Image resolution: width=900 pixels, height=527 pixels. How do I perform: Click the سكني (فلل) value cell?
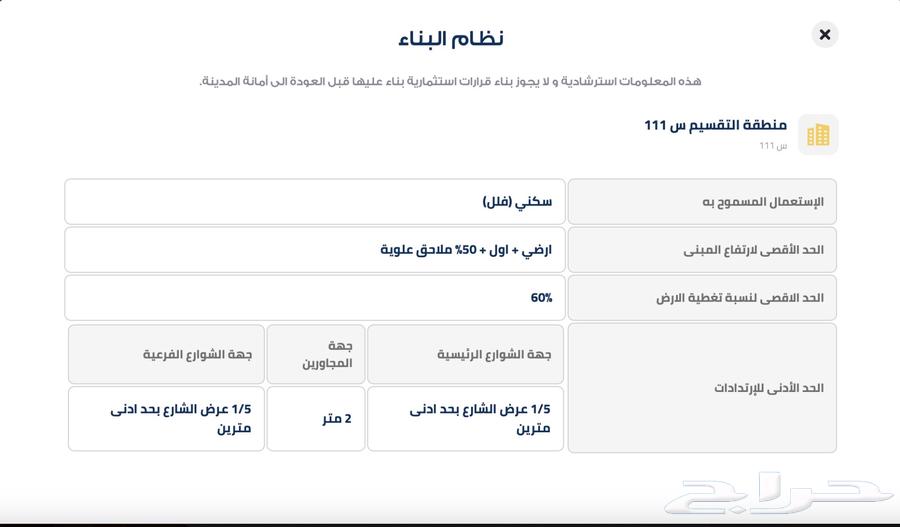point(315,202)
